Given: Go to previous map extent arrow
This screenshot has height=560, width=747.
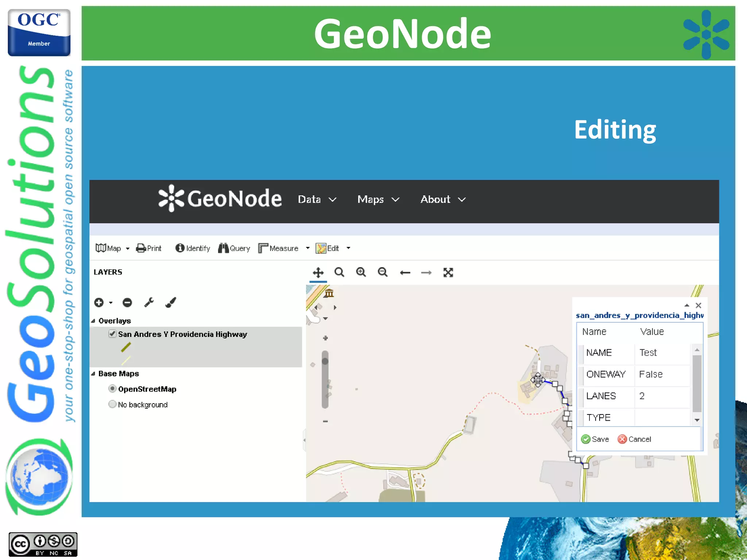Looking at the screenshot, I should click(405, 273).
